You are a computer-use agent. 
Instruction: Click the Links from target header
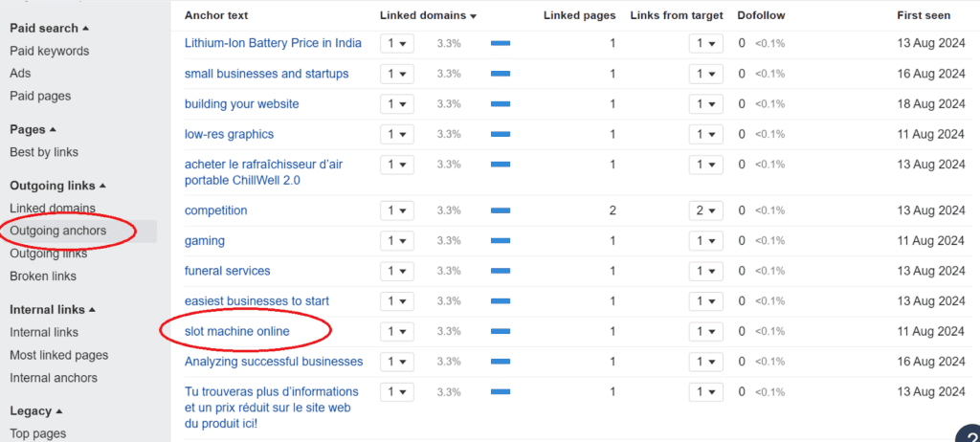(677, 15)
